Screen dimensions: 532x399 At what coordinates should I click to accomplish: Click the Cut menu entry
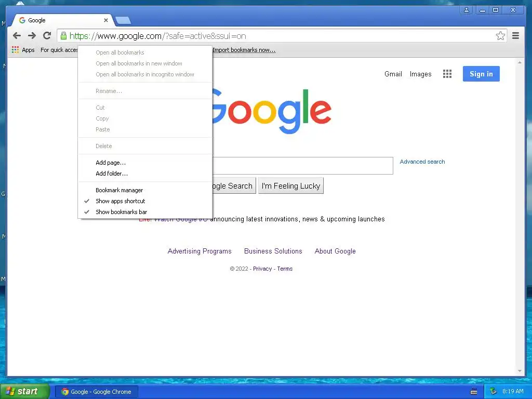(145, 108)
